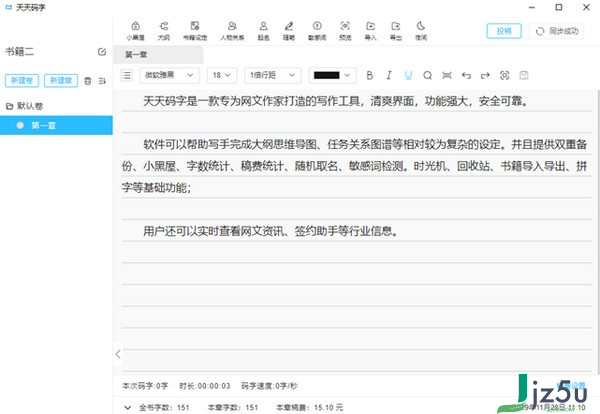600x414 pixels.
Task: Collapse the left sidebar arrow
Action: (x=118, y=354)
